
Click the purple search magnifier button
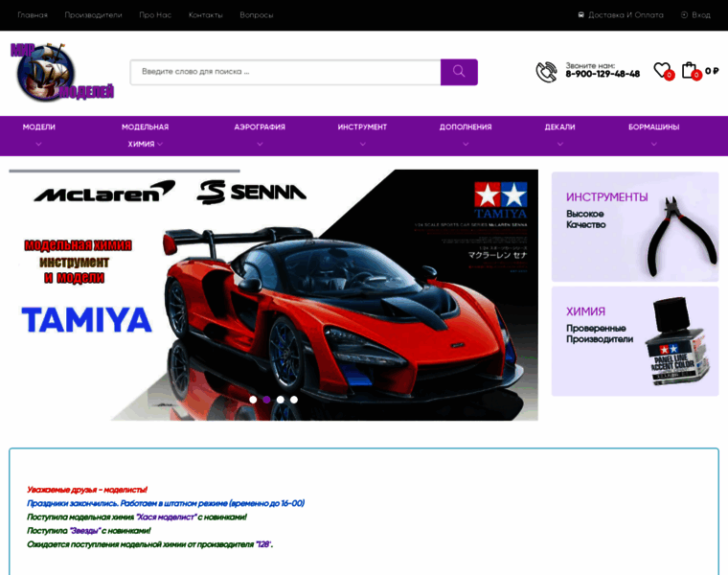click(x=459, y=72)
